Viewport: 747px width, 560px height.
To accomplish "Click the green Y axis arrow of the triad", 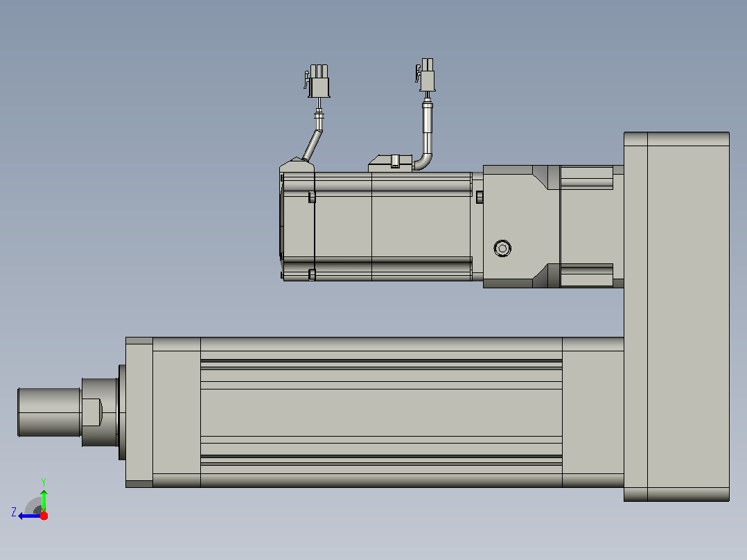I will coord(44,500).
